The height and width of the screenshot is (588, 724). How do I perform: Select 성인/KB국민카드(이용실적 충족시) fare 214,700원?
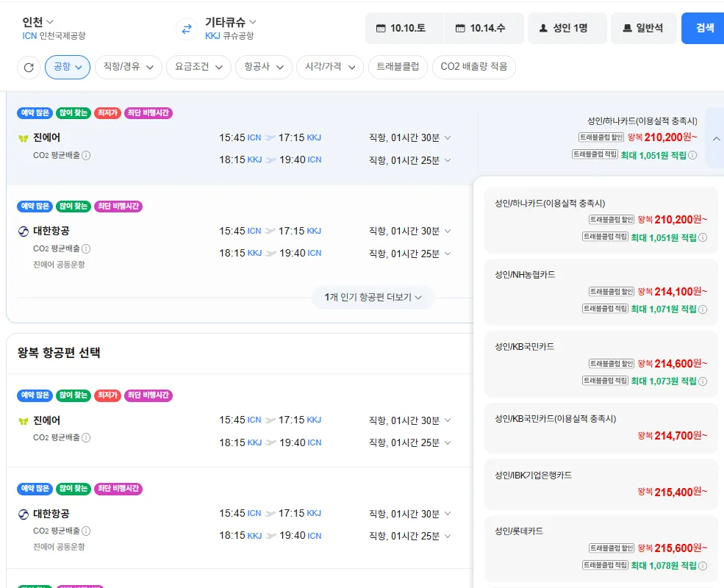tap(601, 428)
